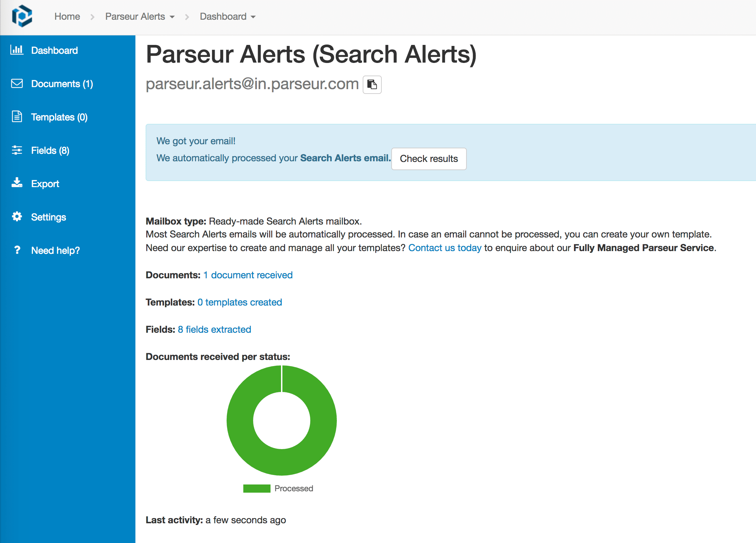The height and width of the screenshot is (543, 756).
Task: Click the Fields sliders icon
Action: [17, 150]
